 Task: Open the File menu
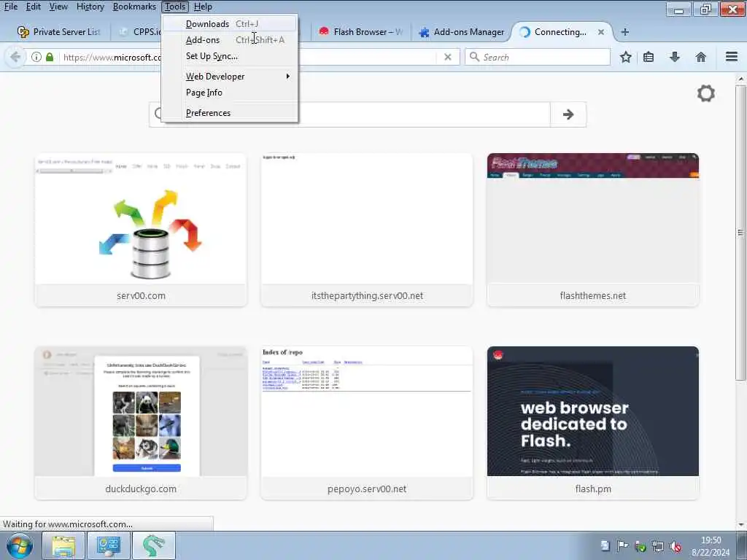pyautogui.click(x=10, y=7)
